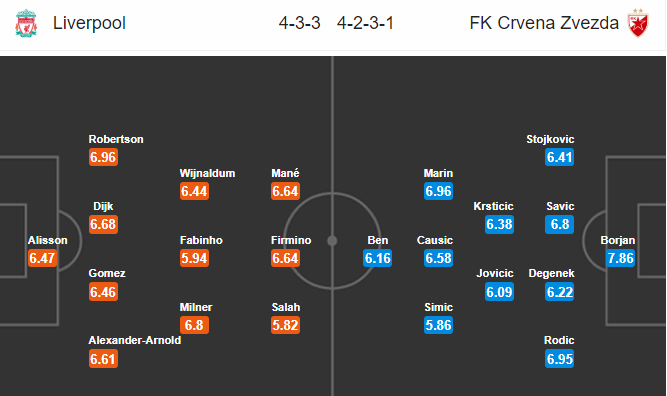
Task: Click Milner's 6.8 rating badge
Action: 194,325
